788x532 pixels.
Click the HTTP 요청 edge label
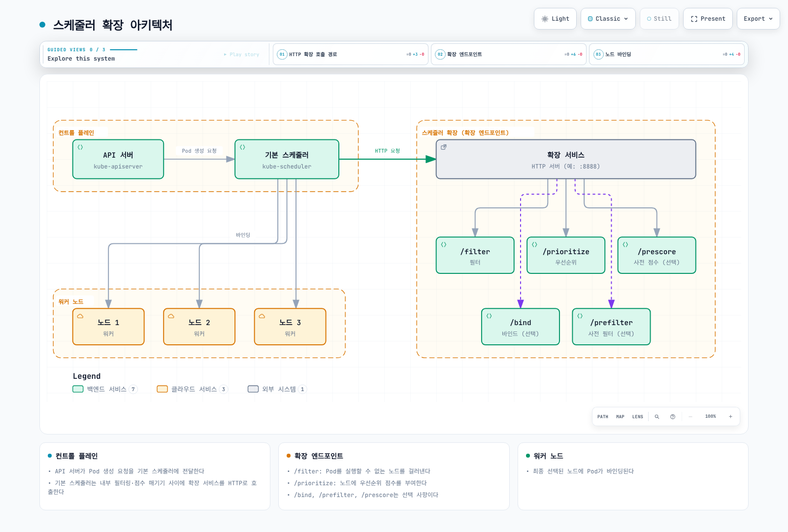tap(388, 151)
